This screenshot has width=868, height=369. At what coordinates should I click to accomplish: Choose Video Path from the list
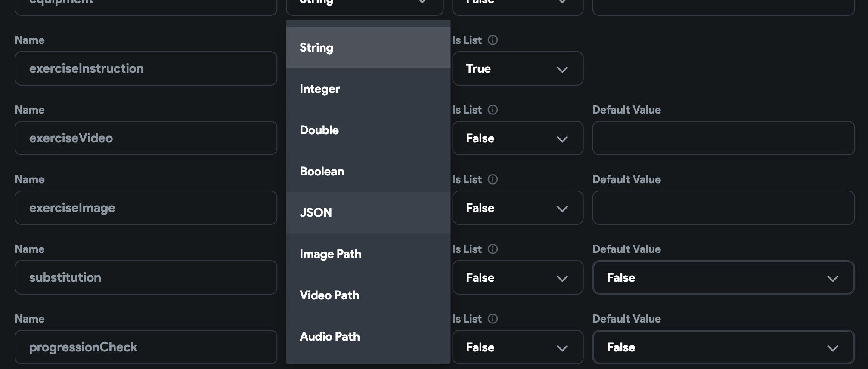(x=368, y=295)
